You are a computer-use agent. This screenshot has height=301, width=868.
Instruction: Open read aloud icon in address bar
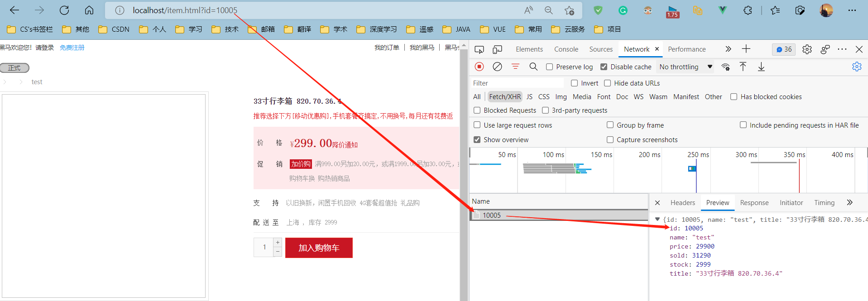pyautogui.click(x=528, y=10)
